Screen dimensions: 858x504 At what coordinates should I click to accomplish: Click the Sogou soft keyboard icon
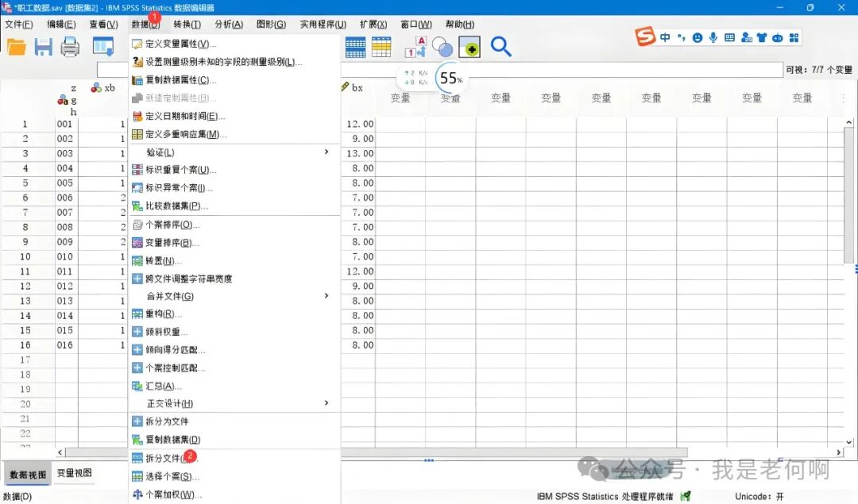coord(729,37)
